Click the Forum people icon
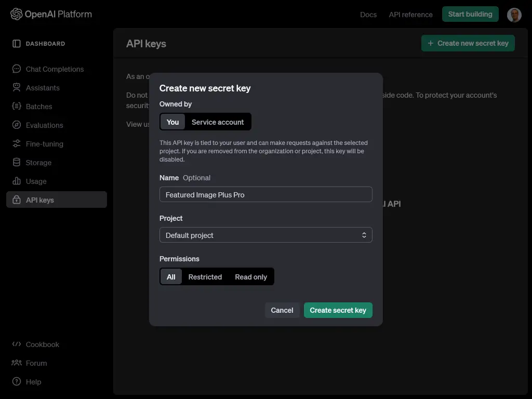This screenshot has height=399, width=532. (16, 363)
